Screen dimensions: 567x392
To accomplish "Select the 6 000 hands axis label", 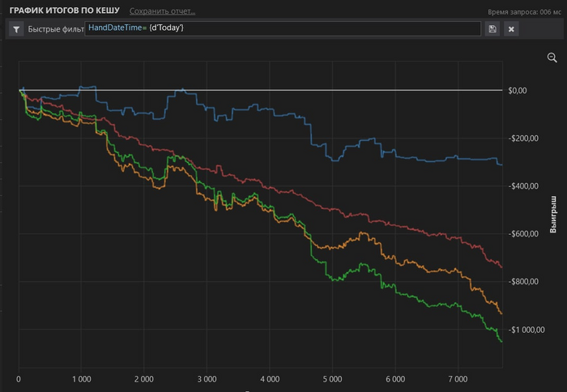I will 395,379.
